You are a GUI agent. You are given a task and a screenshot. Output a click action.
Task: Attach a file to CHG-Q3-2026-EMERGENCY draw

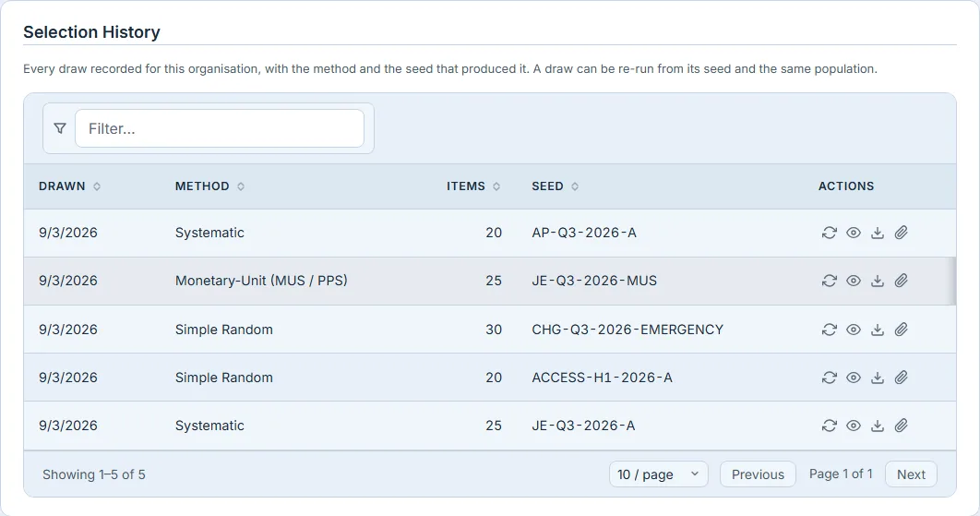pos(902,330)
